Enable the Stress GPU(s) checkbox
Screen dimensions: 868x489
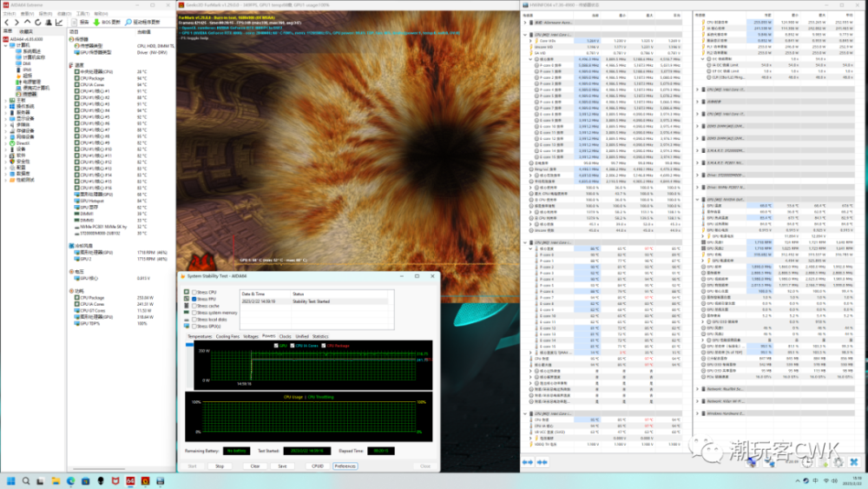(x=194, y=325)
